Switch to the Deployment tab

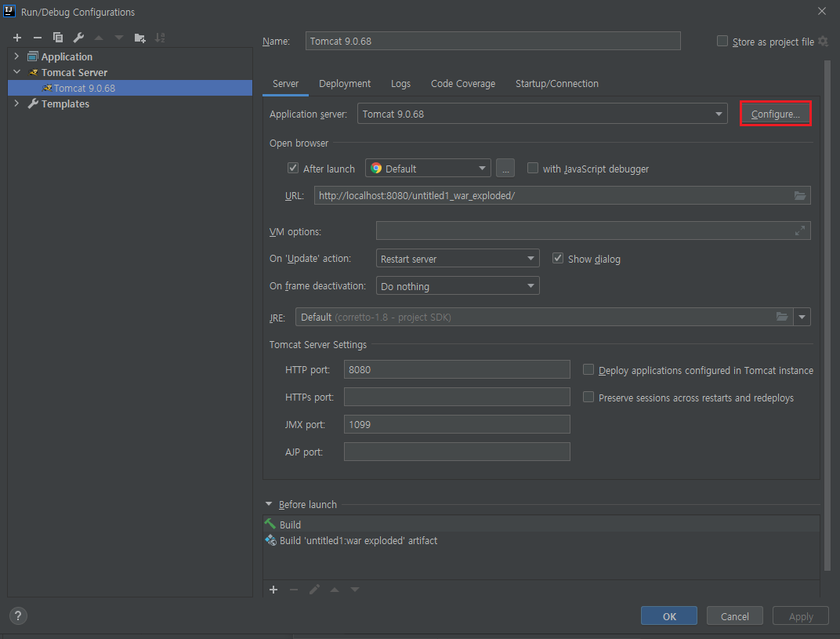(x=345, y=84)
